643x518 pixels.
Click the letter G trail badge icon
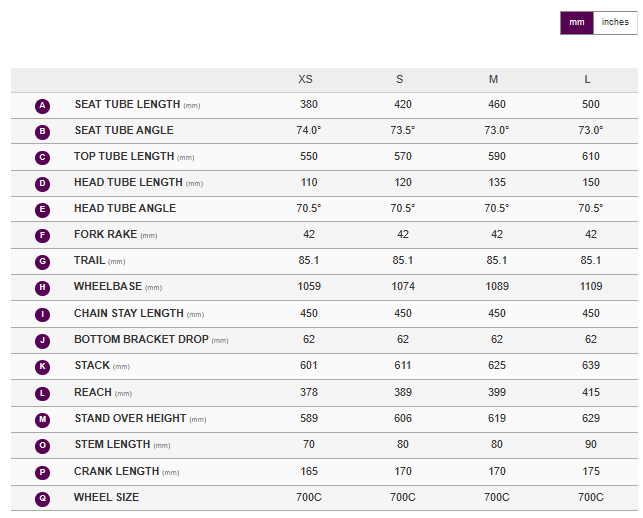coord(42,262)
